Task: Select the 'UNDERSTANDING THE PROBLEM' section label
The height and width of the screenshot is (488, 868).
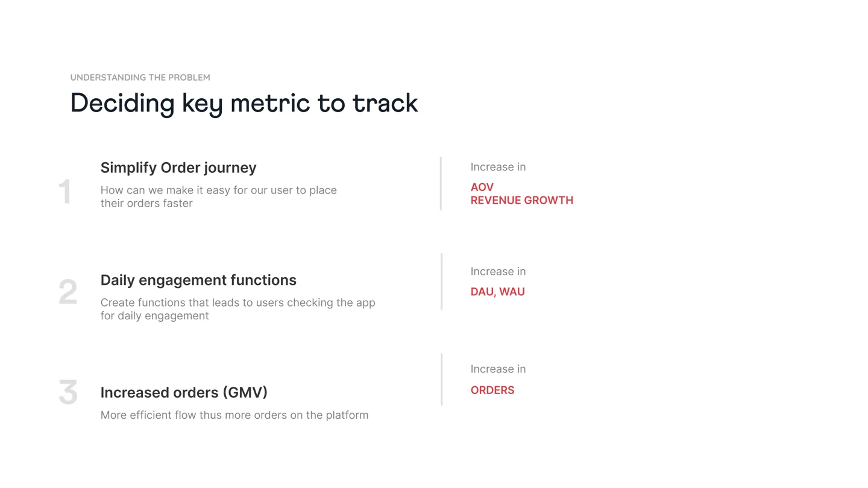Action: coord(140,77)
